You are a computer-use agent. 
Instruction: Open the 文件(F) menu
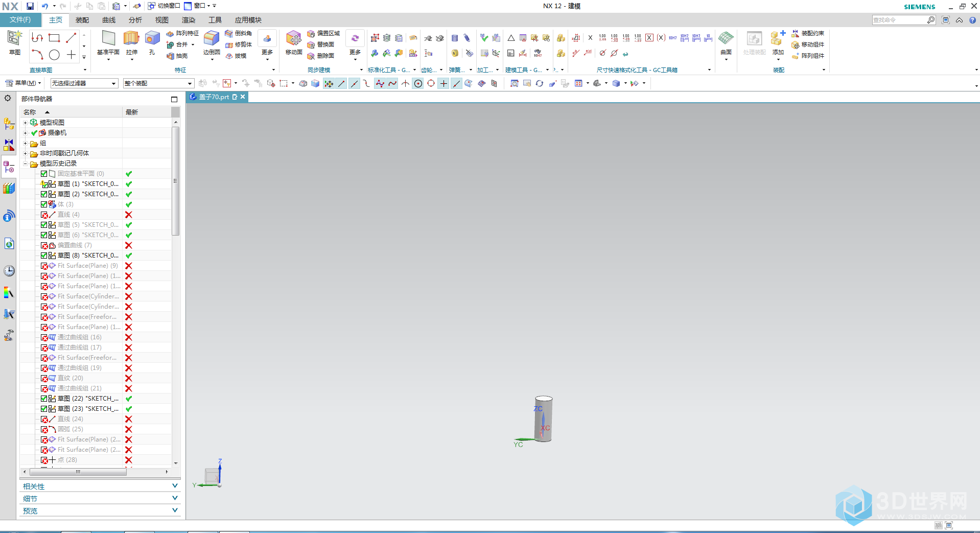pos(20,20)
